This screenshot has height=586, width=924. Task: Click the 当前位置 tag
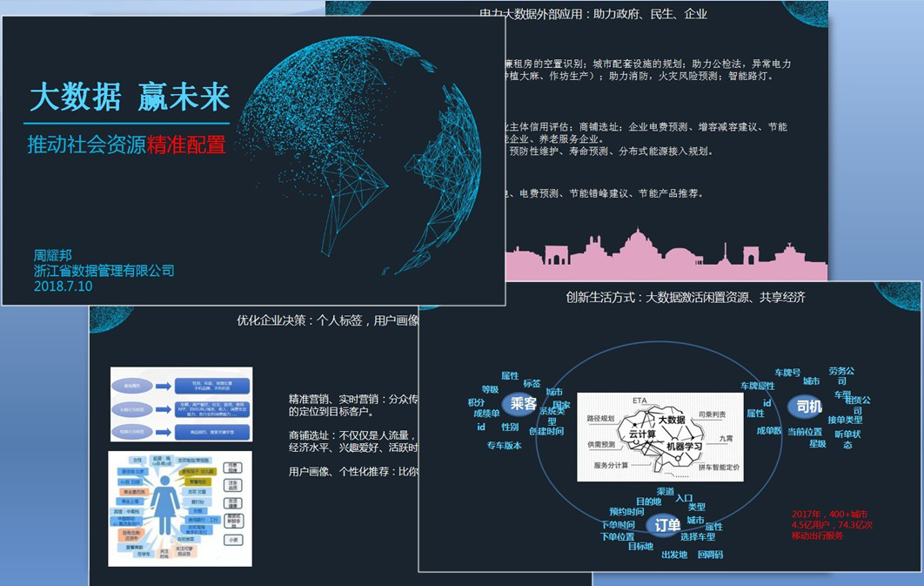click(805, 432)
